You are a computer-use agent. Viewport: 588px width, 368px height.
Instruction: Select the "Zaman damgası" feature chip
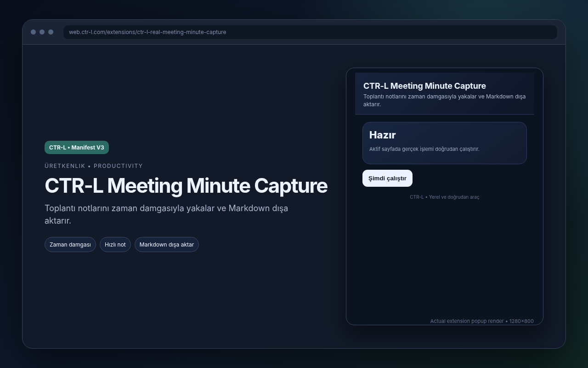(70, 245)
